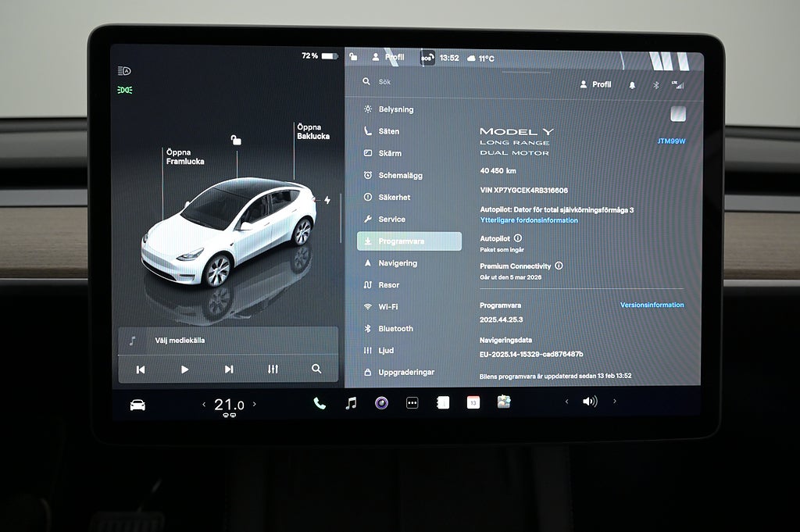
Task: Open notifications bell icon
Action: pyautogui.click(x=632, y=85)
